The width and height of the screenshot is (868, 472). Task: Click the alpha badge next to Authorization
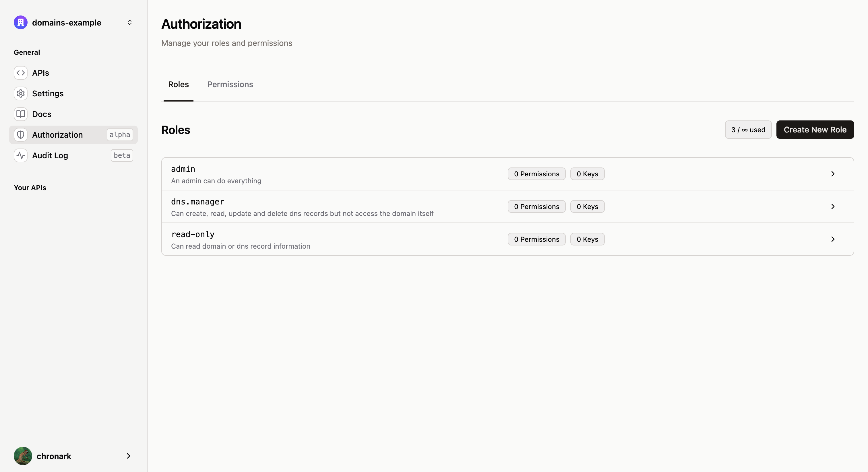point(120,135)
